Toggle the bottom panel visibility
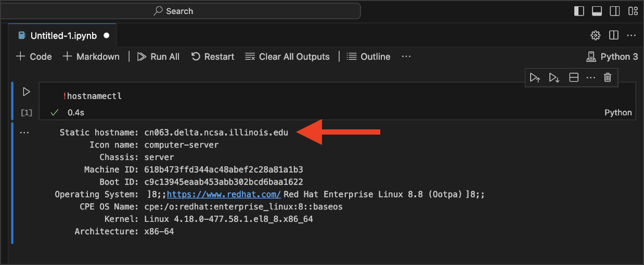 [597, 11]
